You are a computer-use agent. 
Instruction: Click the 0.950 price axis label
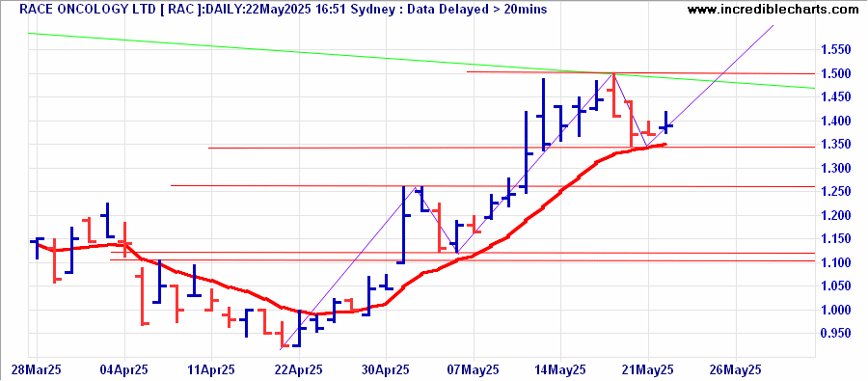point(836,334)
